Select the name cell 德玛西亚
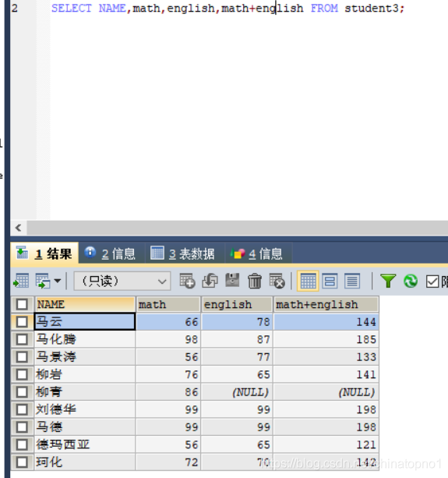This screenshot has height=478, width=448. click(x=85, y=444)
